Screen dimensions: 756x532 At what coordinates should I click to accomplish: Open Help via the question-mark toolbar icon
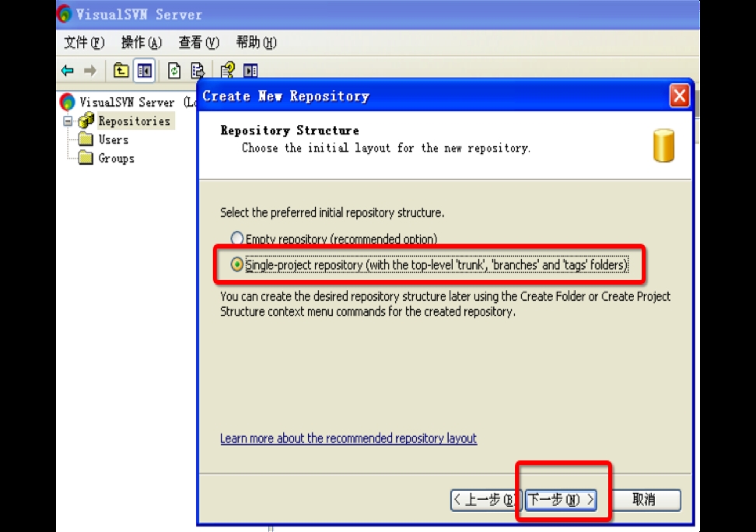tap(227, 71)
